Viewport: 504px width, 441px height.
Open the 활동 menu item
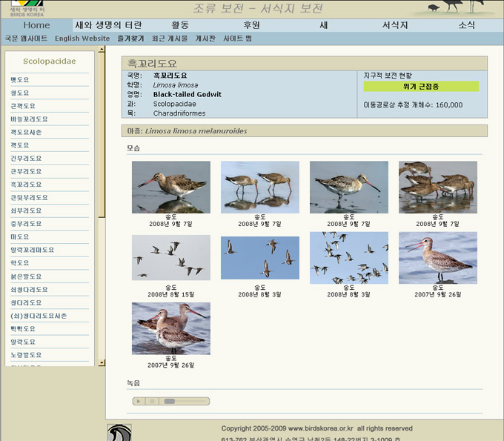pyautogui.click(x=180, y=25)
